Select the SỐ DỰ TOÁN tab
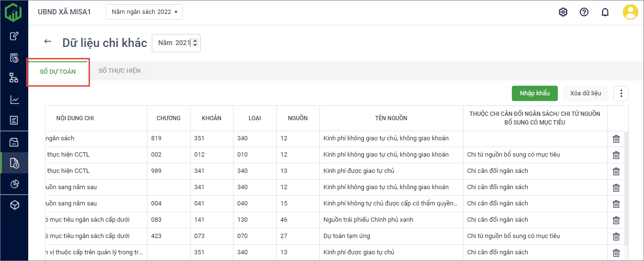Viewport: 644px width, 261px height. pyautogui.click(x=57, y=71)
